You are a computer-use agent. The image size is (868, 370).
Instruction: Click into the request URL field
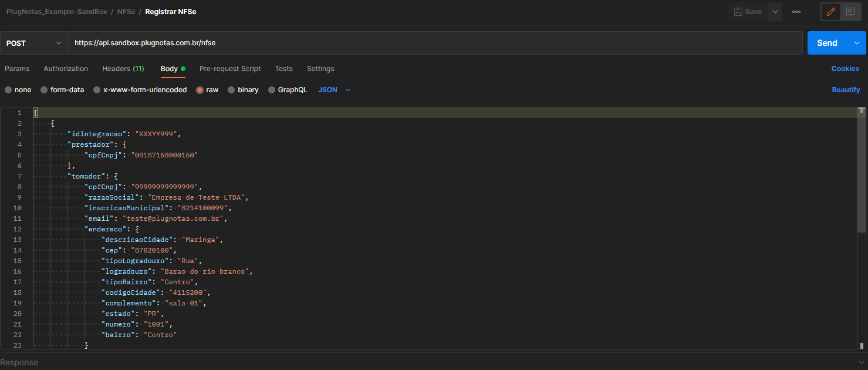tap(435, 43)
